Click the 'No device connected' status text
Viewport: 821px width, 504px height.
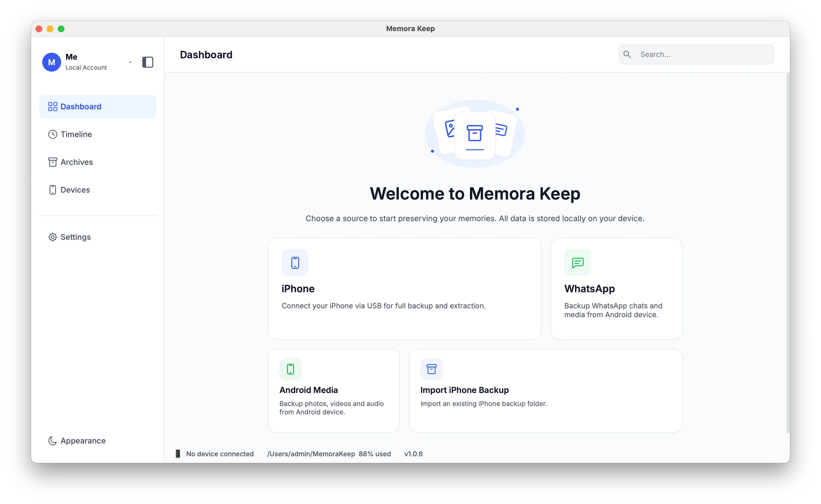click(220, 454)
